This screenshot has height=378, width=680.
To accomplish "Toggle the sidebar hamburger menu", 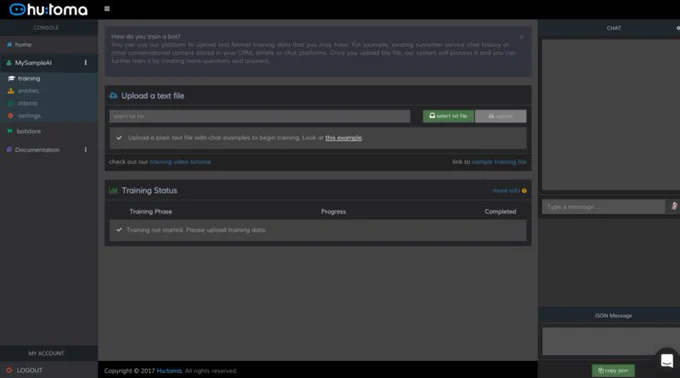I will coord(107,9).
